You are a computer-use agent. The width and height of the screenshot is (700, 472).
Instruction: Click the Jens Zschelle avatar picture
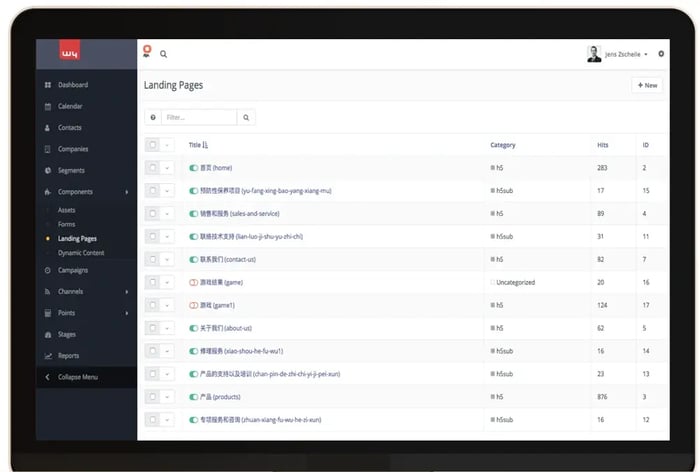pyautogui.click(x=594, y=54)
